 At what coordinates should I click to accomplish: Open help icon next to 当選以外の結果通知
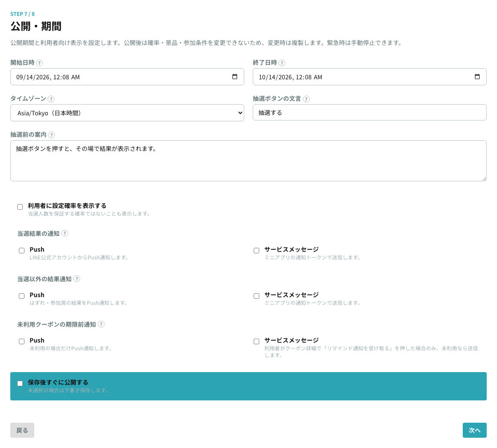tap(77, 279)
